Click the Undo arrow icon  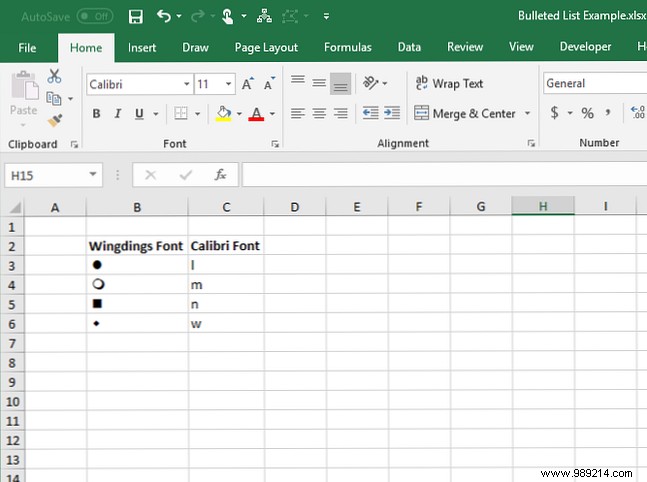164,16
